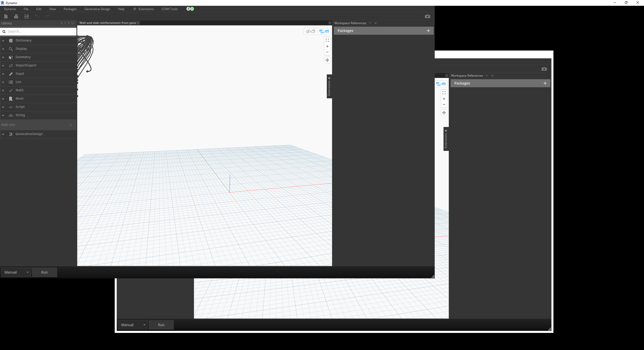The image size is (644, 350).
Task: Click the Geometry cube icon in library
Action: coord(11,57)
